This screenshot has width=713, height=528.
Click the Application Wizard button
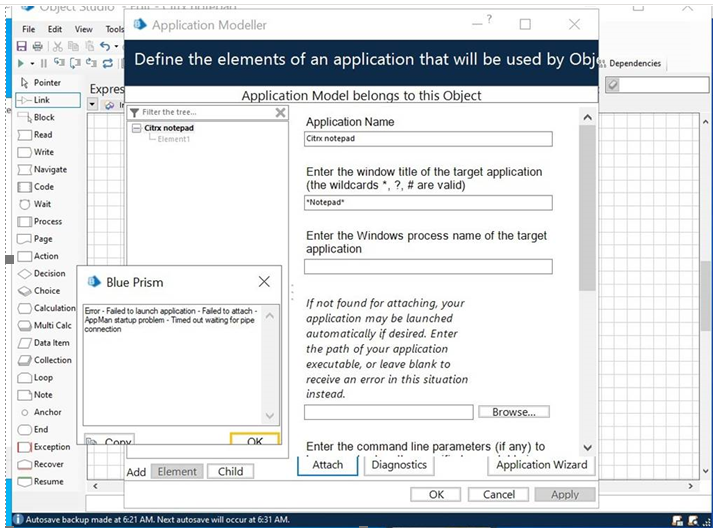click(x=541, y=465)
